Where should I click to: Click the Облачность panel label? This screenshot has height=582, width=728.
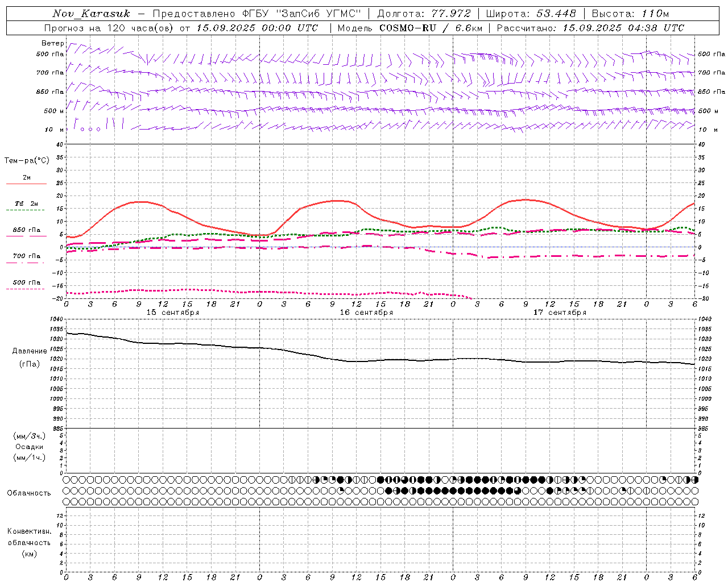[x=29, y=493]
